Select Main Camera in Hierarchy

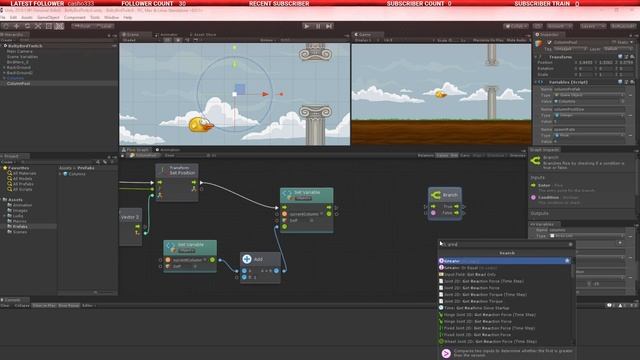coord(20,51)
